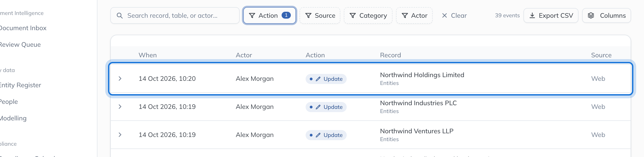Expand the Northwind Ventures LLP row
Screen dimensions: 644x157
pos(120,135)
